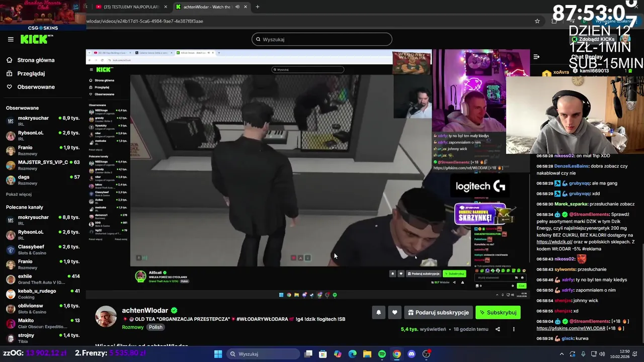Share the video via share icon
The height and width of the screenshot is (362, 644).
[x=498, y=329]
